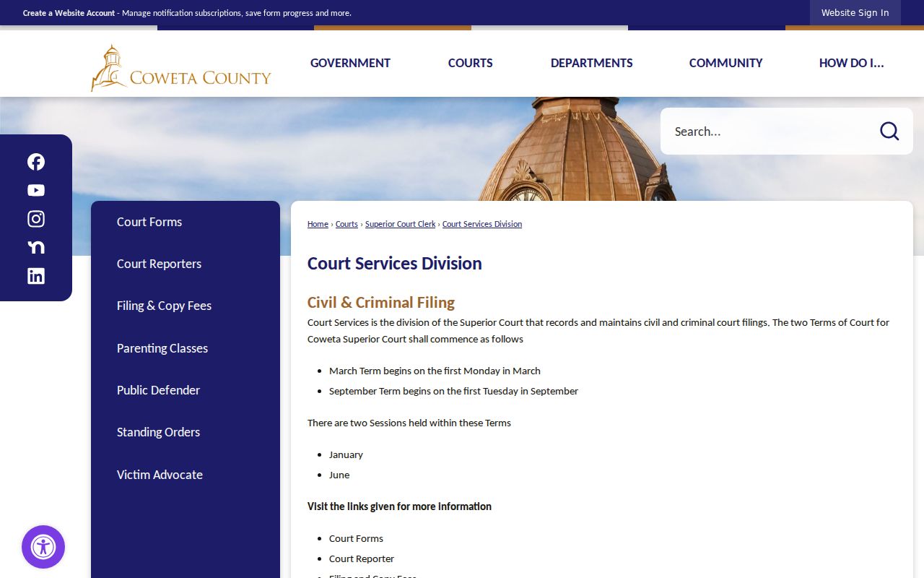Open Standing Orders sidebar link
924x578 pixels.
coord(186,432)
